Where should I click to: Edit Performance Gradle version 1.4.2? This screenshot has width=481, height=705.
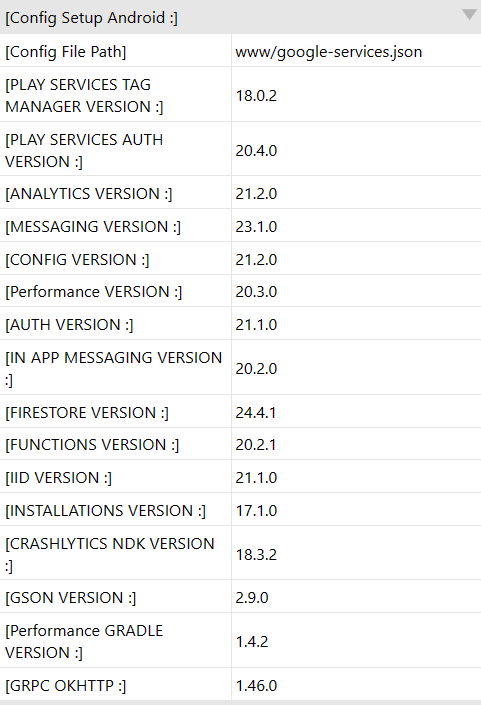356,641
